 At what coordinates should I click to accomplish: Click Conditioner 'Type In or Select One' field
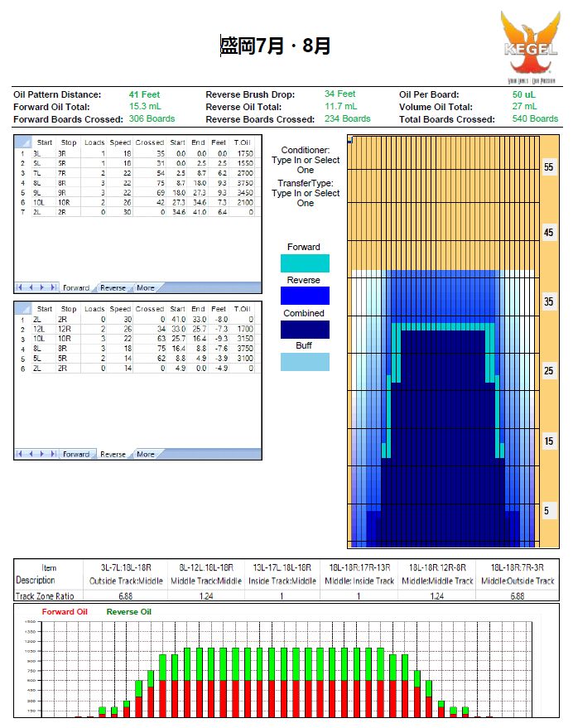click(x=306, y=165)
